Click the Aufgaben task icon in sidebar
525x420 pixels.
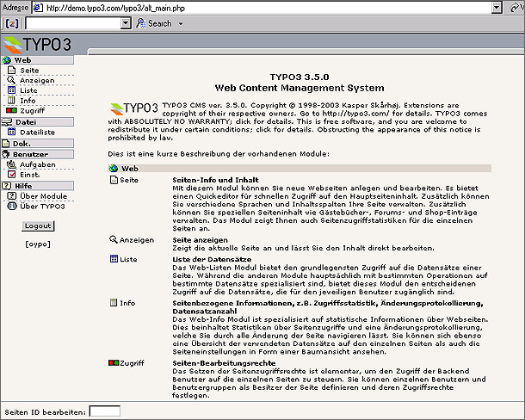pos(12,164)
